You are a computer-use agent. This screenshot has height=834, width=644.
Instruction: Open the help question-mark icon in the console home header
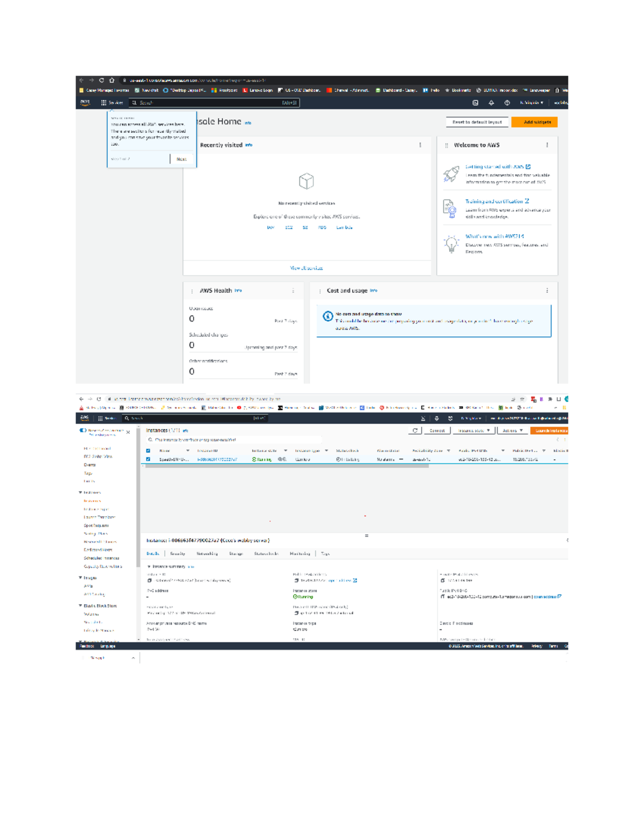(507, 103)
